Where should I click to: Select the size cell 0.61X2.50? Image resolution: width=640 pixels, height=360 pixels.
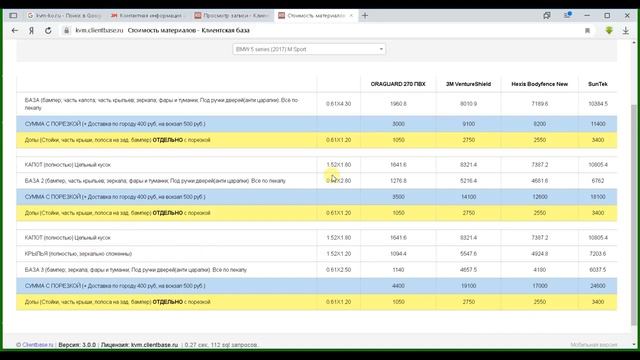tap(338, 270)
